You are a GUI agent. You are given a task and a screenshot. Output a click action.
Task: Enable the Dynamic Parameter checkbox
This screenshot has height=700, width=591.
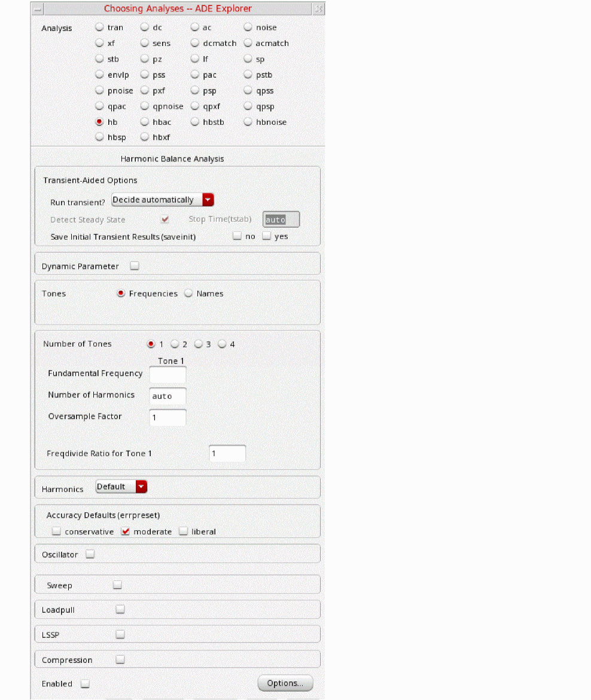point(135,265)
